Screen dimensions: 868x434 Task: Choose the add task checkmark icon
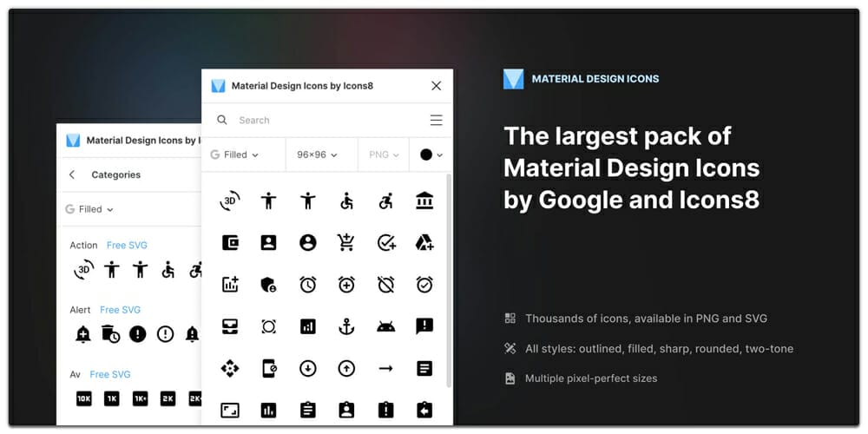point(386,242)
